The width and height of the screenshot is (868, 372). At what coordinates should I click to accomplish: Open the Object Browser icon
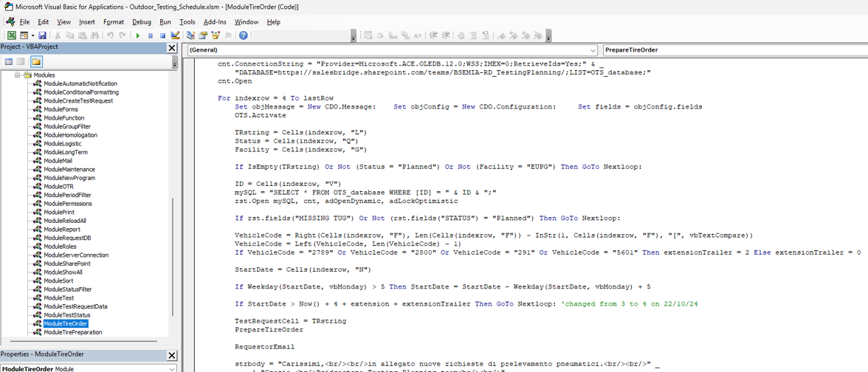[216, 35]
